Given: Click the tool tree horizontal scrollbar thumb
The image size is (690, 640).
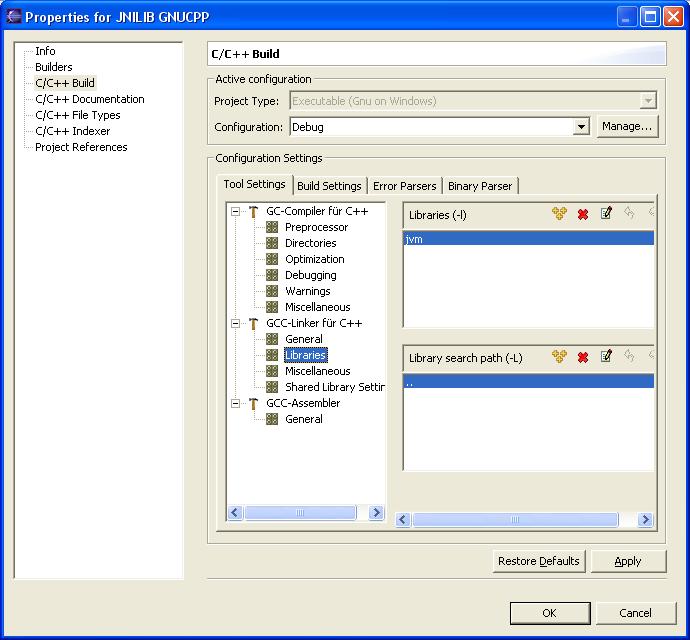Looking at the screenshot, I should pos(300,512).
